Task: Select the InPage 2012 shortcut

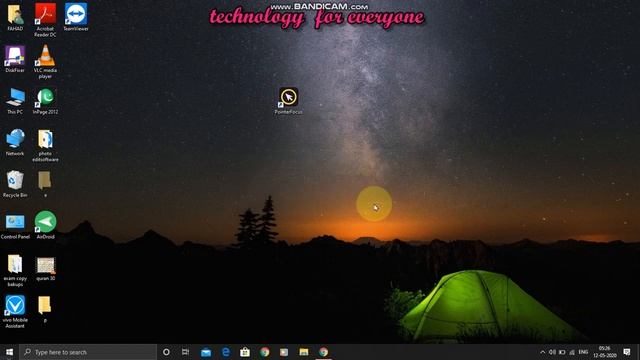Action: pyautogui.click(x=45, y=101)
